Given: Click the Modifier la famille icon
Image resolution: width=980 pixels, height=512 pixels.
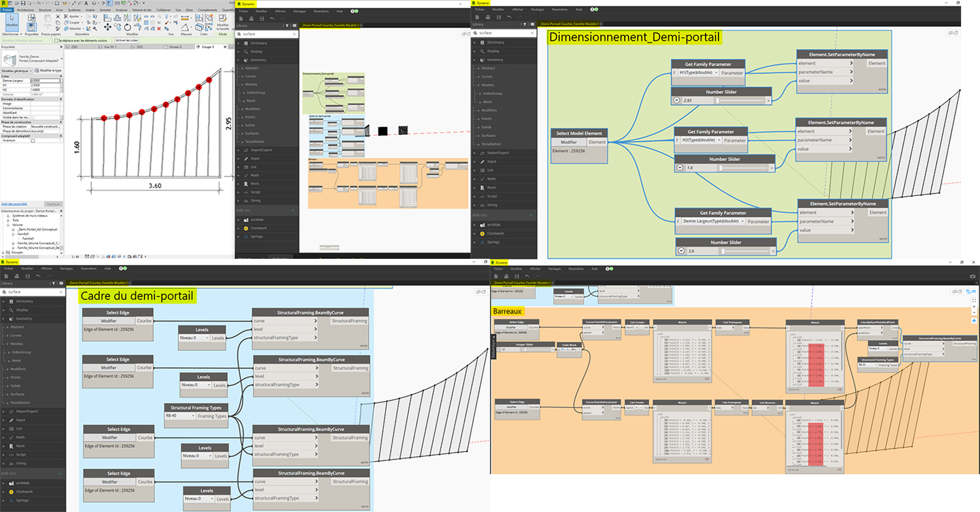Looking at the screenshot, I should click(223, 19).
